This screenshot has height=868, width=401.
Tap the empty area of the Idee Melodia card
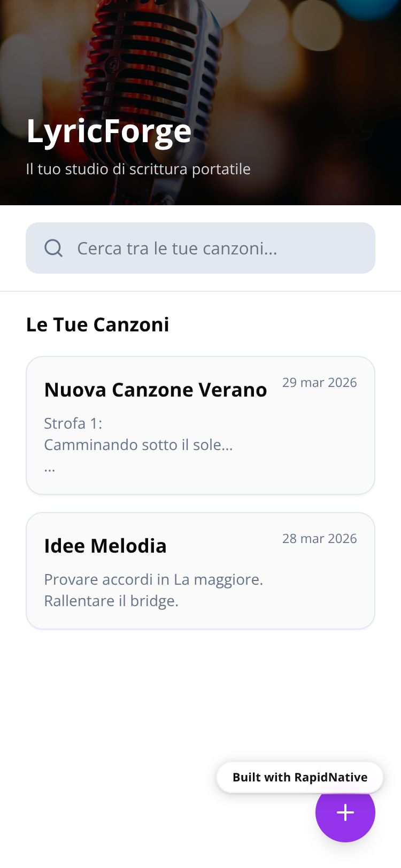pos(321,593)
